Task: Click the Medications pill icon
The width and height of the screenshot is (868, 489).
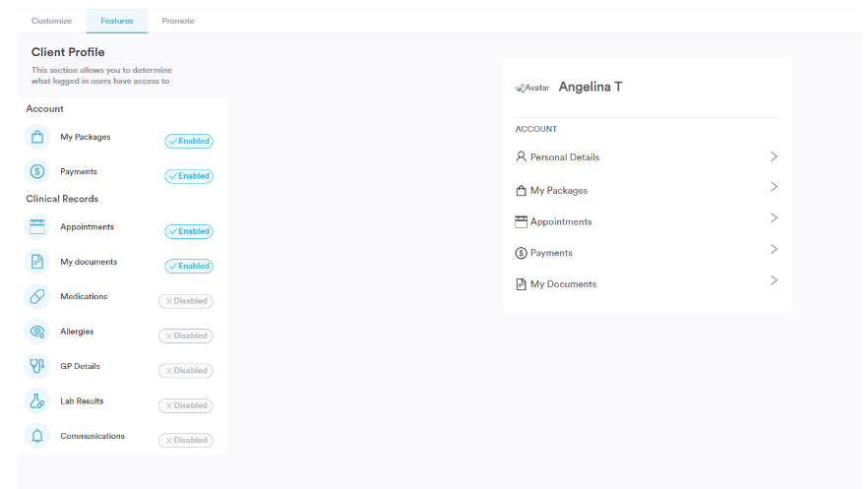Action: (x=37, y=297)
